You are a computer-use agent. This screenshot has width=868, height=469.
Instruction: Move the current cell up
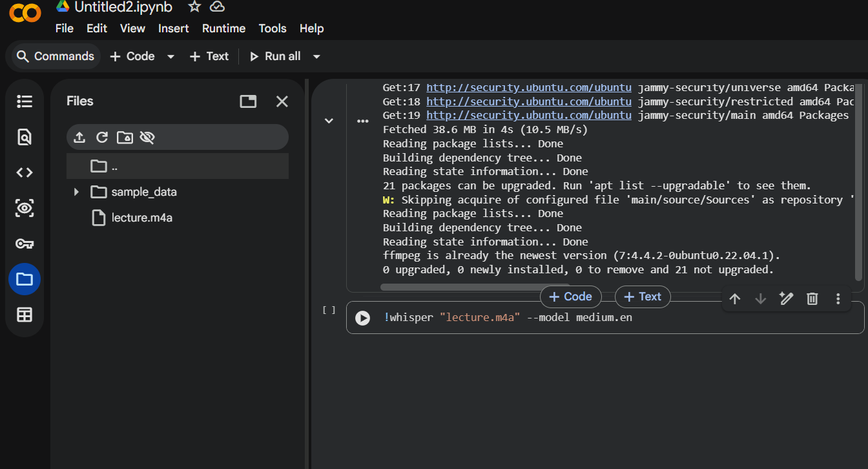click(735, 298)
